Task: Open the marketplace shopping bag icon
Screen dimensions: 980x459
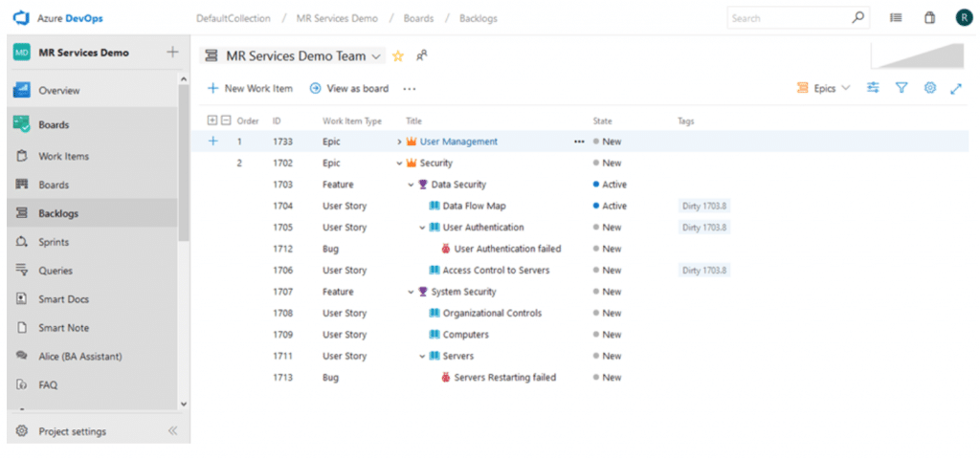Action: coord(930,18)
